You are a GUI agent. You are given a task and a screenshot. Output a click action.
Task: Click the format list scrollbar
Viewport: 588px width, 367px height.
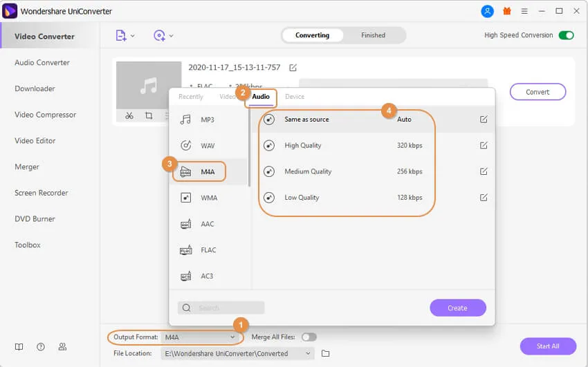click(x=249, y=147)
